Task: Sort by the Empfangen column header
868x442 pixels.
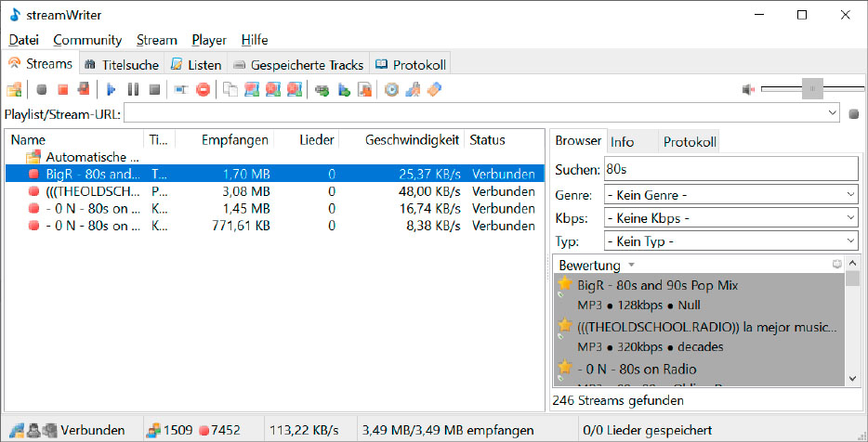Action: point(225,140)
